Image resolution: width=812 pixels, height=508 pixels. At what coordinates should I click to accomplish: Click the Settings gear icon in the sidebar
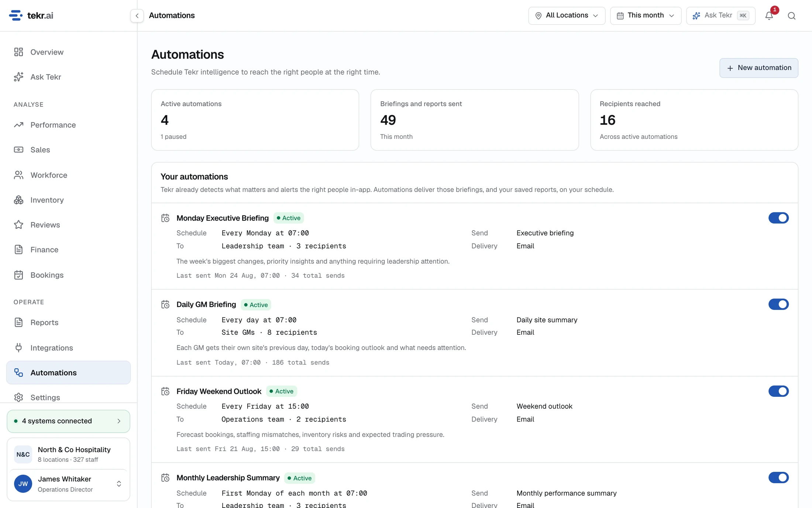click(x=19, y=397)
